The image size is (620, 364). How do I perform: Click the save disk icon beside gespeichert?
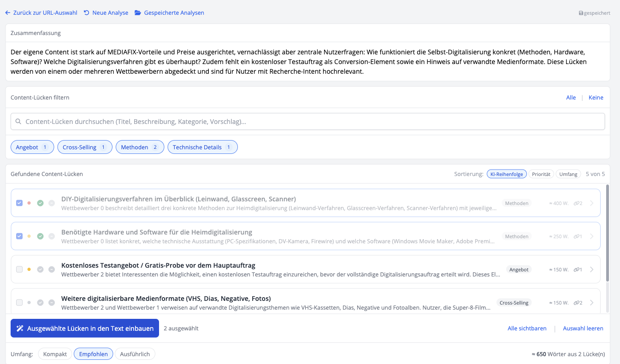(581, 13)
